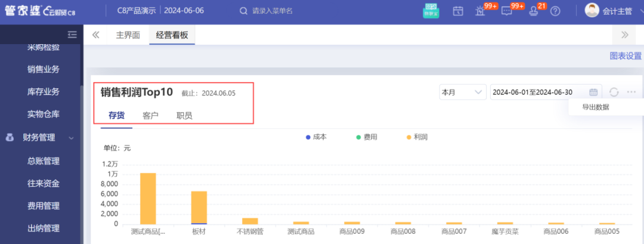Switch to the 客户 chart tab

pyautogui.click(x=150, y=116)
